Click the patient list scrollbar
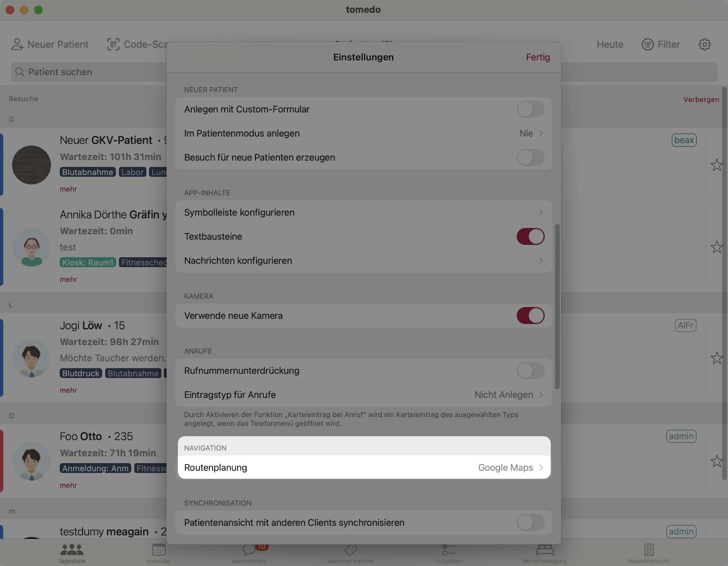The image size is (728, 566). pyautogui.click(x=724, y=283)
